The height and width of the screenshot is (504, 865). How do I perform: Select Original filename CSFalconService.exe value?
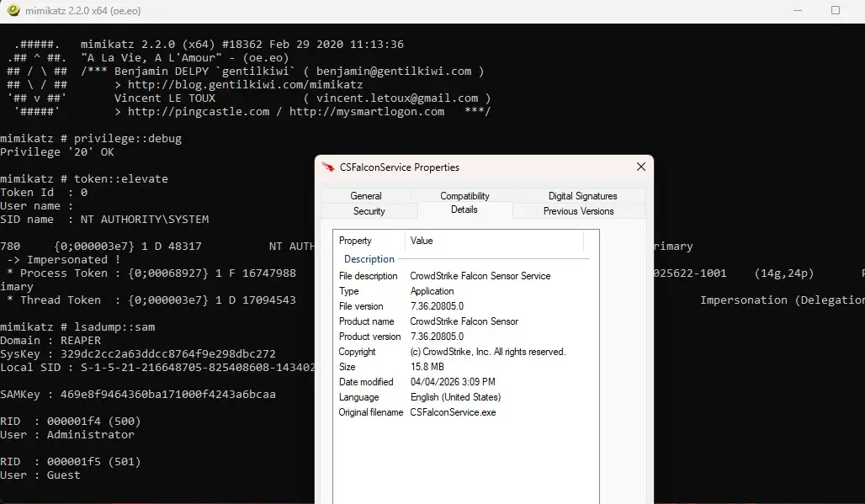[x=453, y=412]
